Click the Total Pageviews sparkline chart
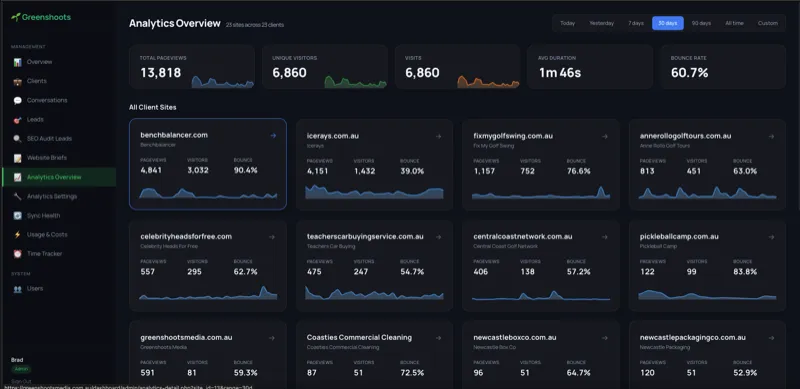This screenshot has width=800, height=389. [222, 82]
